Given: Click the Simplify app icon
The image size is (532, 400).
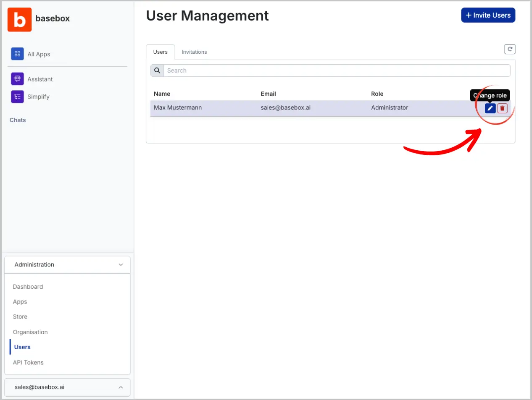Looking at the screenshot, I should [17, 97].
